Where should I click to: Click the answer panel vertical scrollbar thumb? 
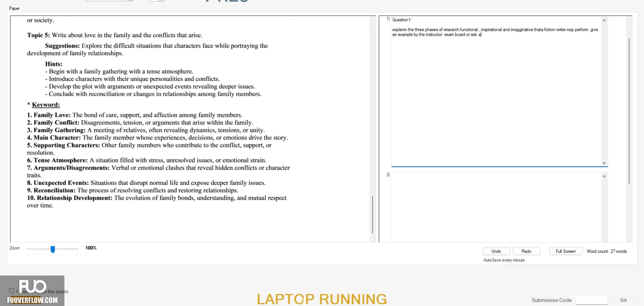pyautogui.click(x=629, y=111)
